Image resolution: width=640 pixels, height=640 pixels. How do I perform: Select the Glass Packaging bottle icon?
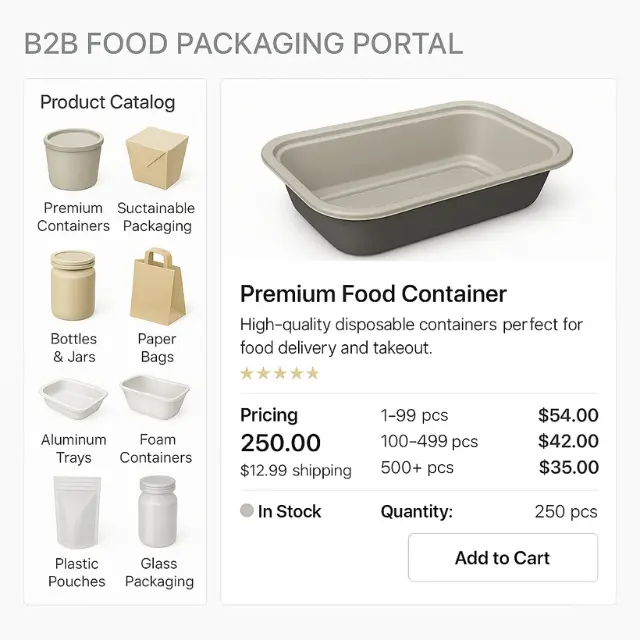tap(158, 512)
